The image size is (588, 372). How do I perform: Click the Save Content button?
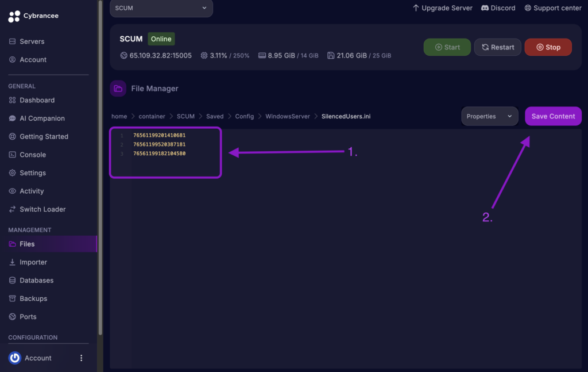tap(552, 116)
